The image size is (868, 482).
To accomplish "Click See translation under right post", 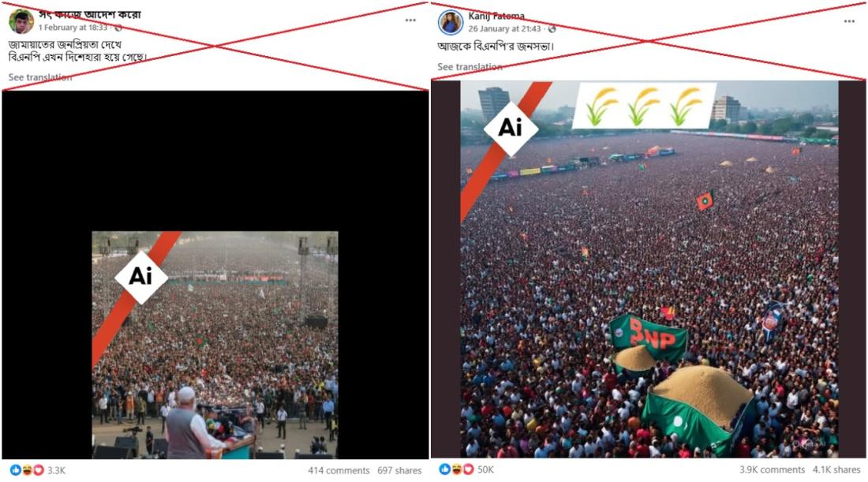I will pos(470,67).
